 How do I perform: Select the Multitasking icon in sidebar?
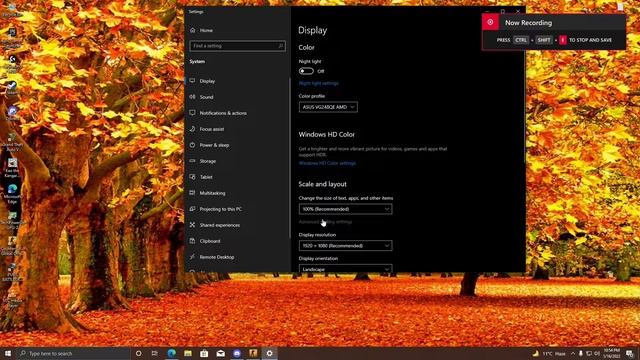pyautogui.click(x=192, y=193)
